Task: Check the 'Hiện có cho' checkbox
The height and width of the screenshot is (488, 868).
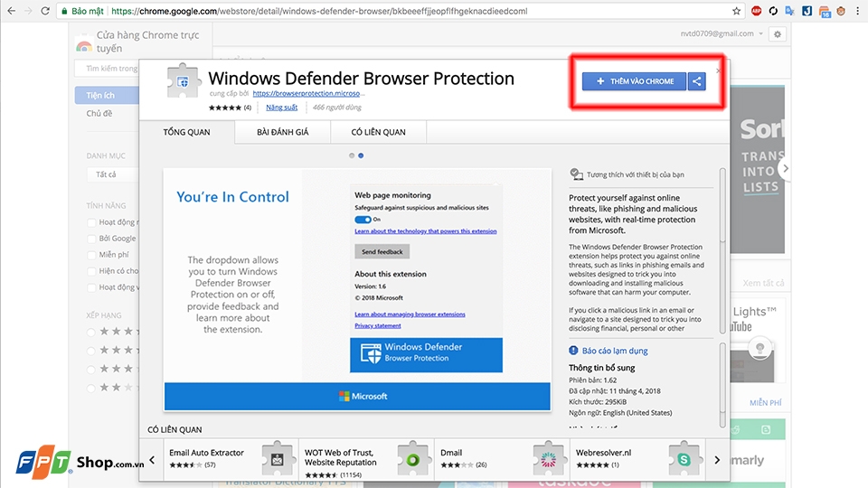Action: tap(91, 271)
